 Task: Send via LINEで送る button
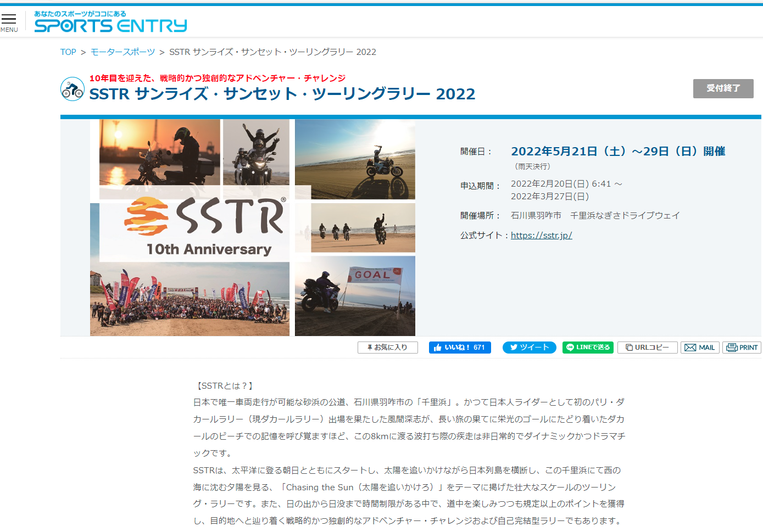click(x=588, y=348)
